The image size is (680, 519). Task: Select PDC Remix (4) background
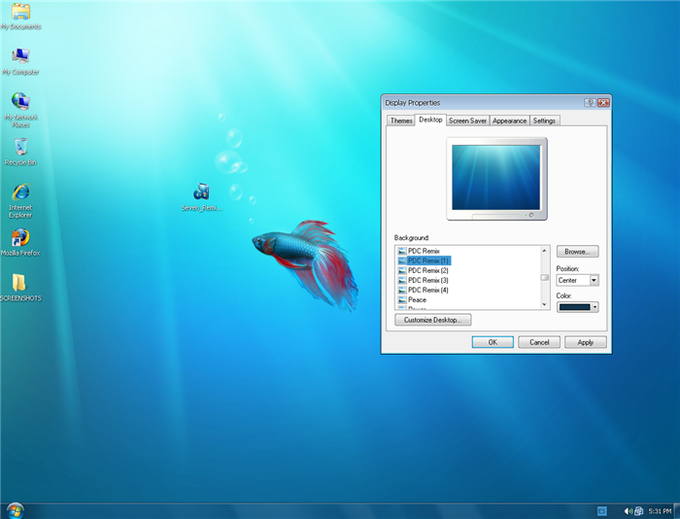pyautogui.click(x=423, y=290)
